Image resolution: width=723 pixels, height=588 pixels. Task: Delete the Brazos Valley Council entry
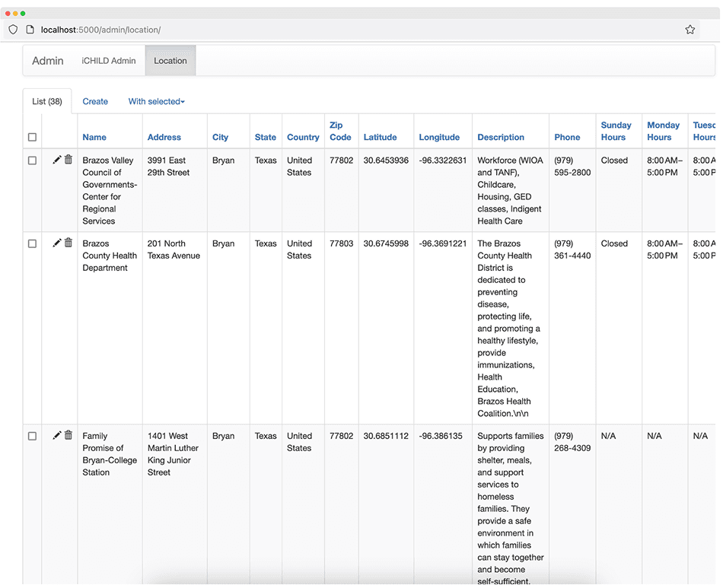[x=68, y=158]
